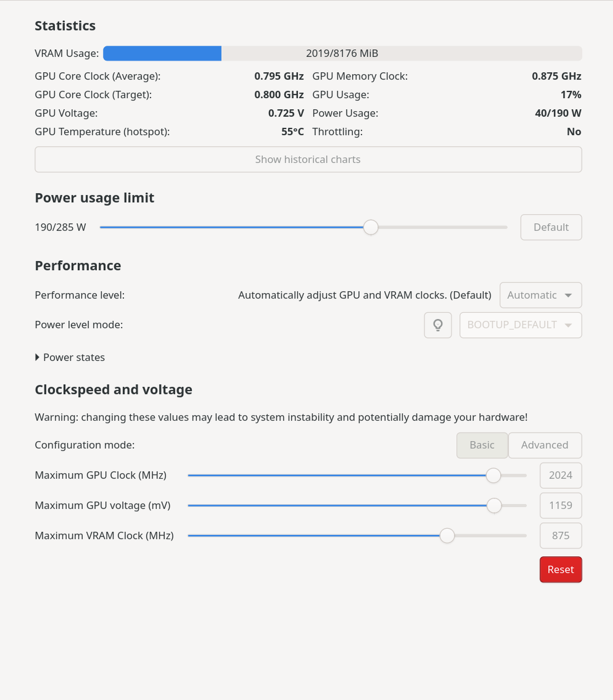Image resolution: width=613 pixels, height=700 pixels.
Task: Click the Maximum GPU Clock slider handle
Action: pyautogui.click(x=493, y=475)
